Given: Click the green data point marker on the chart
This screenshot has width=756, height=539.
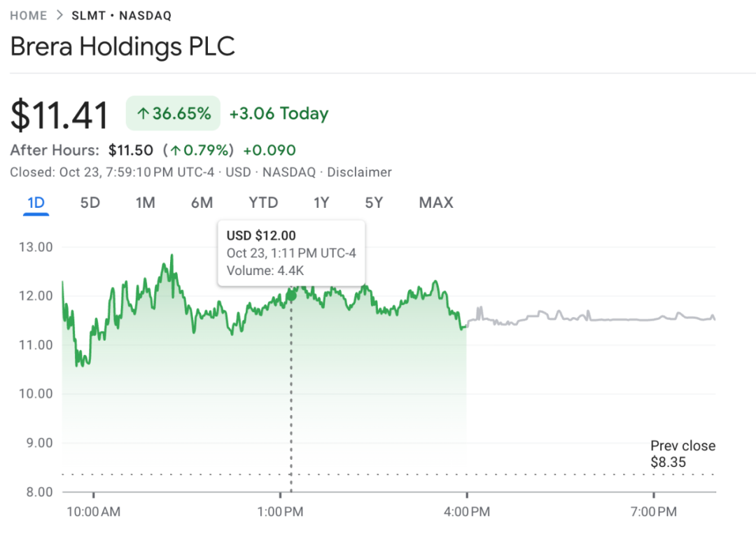Looking at the screenshot, I should pyautogui.click(x=291, y=295).
